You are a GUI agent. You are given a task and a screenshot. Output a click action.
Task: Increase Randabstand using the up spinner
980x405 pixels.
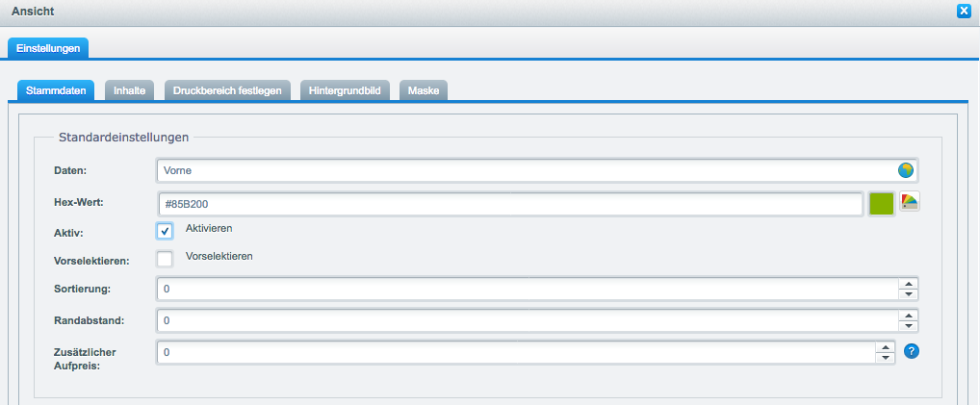(x=908, y=315)
